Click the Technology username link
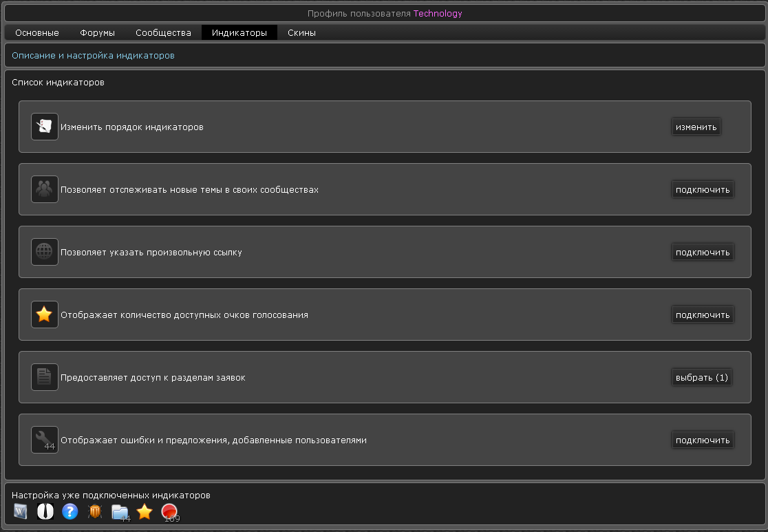This screenshot has height=532, width=768. pyautogui.click(x=438, y=13)
